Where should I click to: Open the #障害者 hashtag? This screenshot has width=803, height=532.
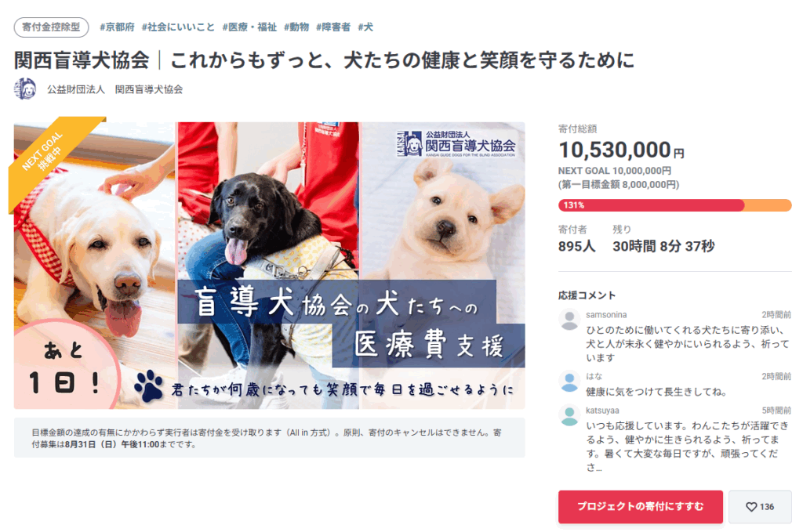point(333,27)
